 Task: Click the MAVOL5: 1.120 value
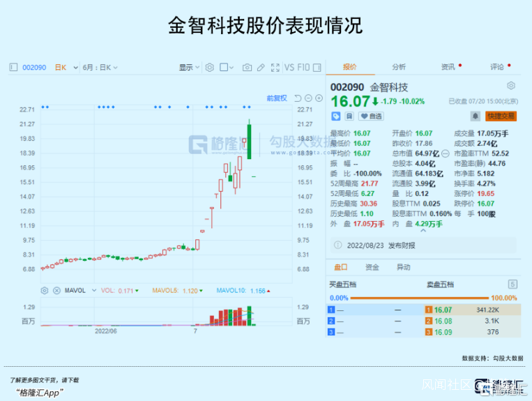tap(177, 291)
